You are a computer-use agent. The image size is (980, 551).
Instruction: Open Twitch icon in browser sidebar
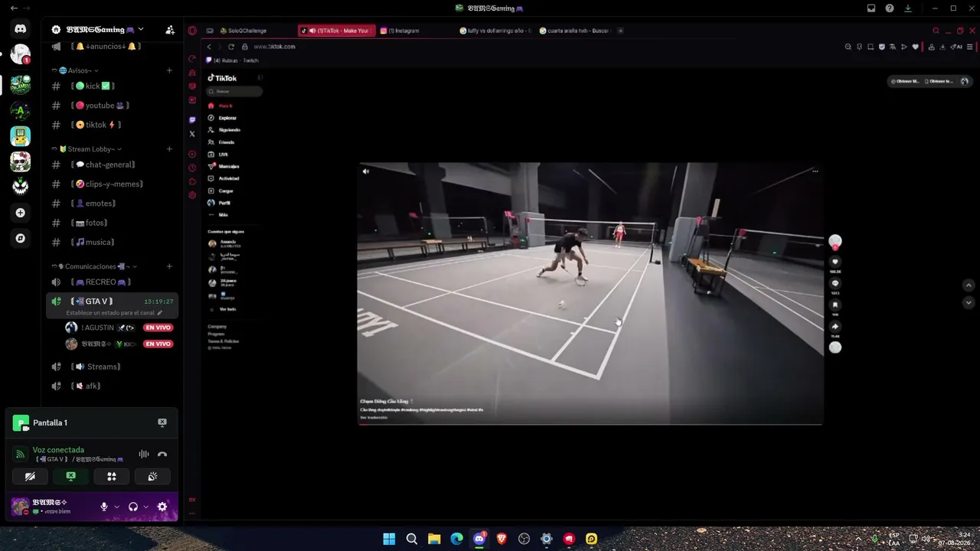click(192, 119)
